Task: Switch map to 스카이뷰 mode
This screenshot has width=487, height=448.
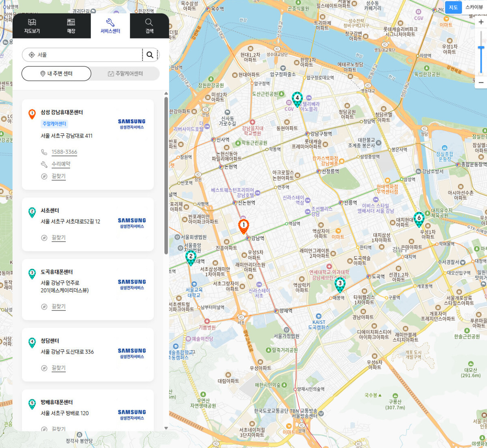Action: (x=474, y=7)
